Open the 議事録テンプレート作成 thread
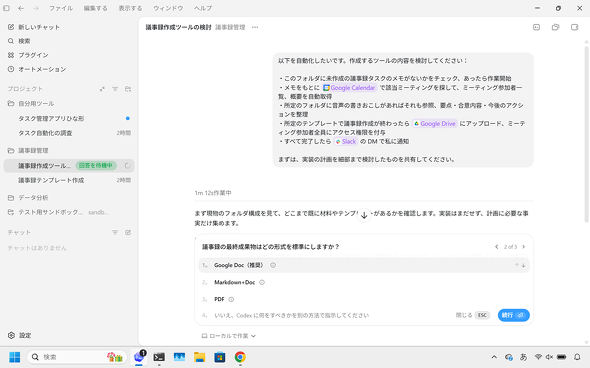The width and height of the screenshot is (590, 368). coord(69,180)
